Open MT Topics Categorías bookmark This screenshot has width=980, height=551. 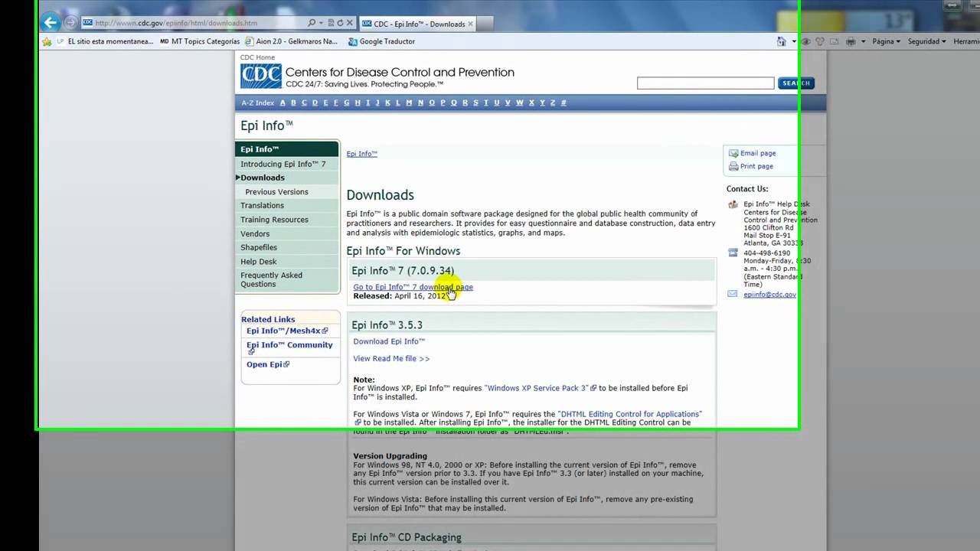(200, 41)
